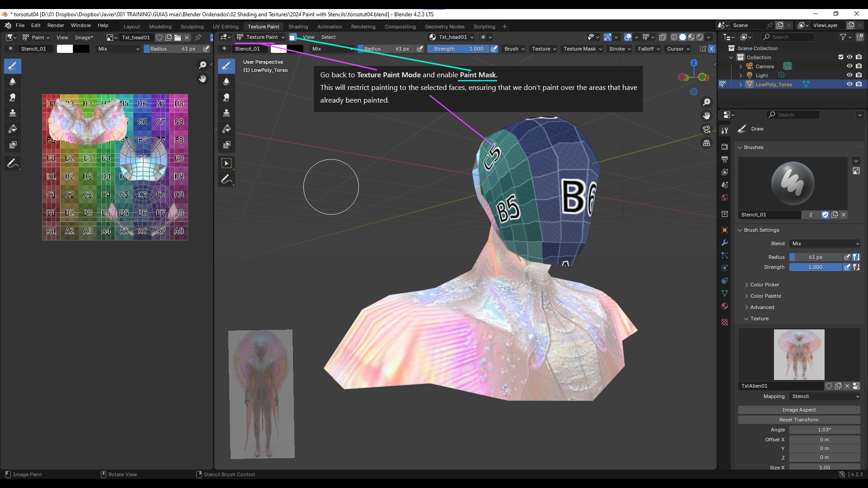Open the Render menu
Screen dimensions: 868x488
coord(56,25)
